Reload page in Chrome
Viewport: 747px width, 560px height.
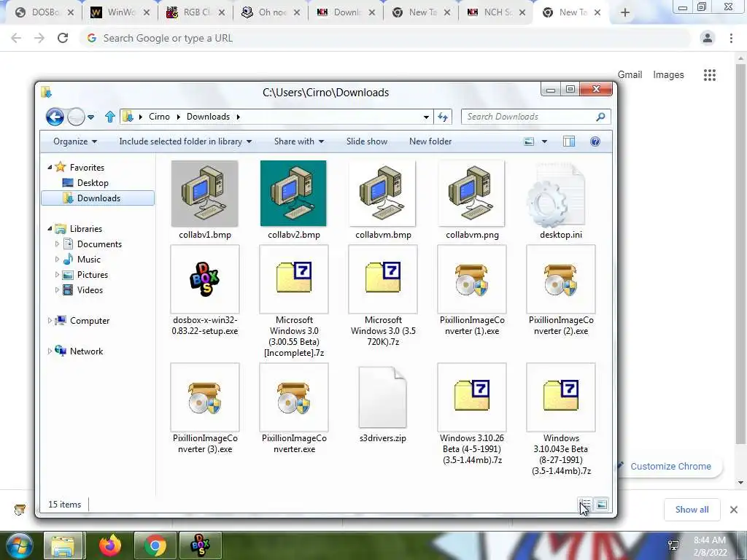(63, 38)
